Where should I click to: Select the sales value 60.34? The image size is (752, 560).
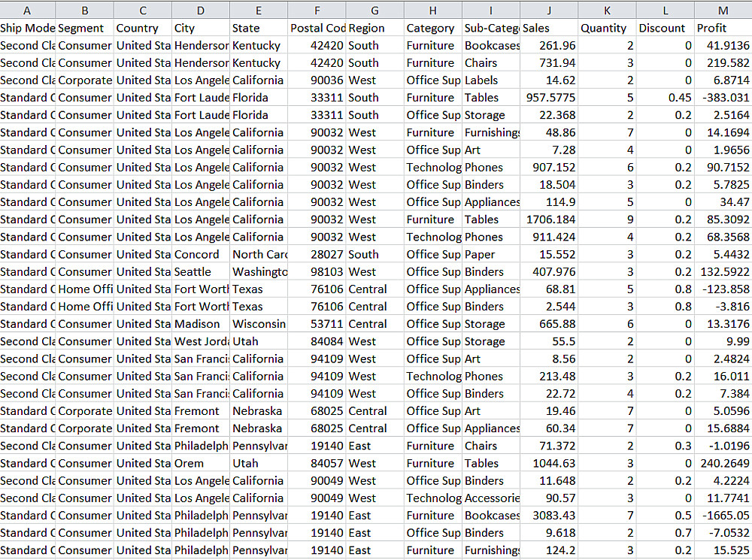(x=549, y=428)
